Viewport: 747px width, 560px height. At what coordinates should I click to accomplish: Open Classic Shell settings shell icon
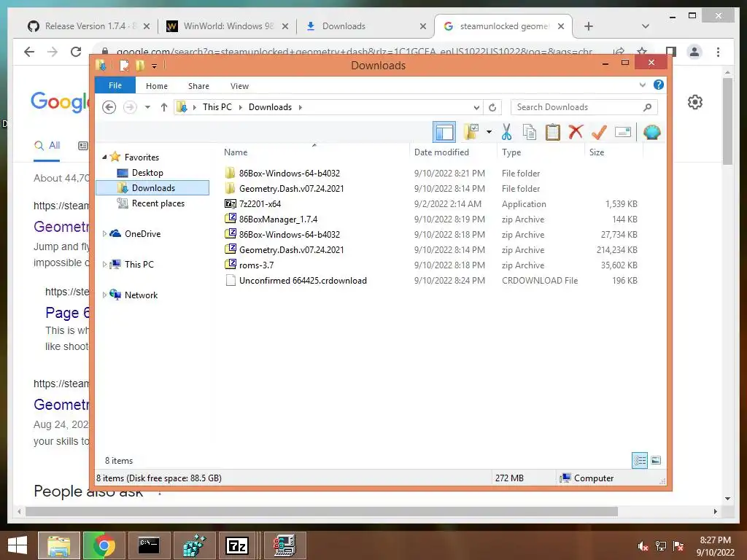point(651,132)
